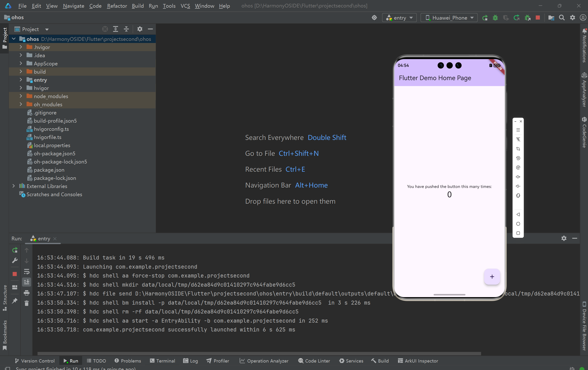Open Search Everywhere magnifier icon

click(x=562, y=18)
